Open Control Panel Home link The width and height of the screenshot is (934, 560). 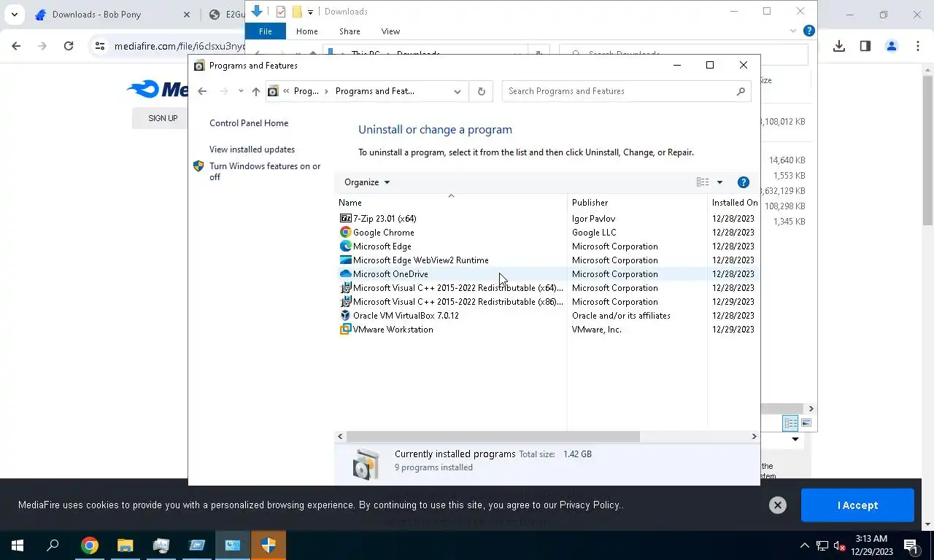pos(249,123)
